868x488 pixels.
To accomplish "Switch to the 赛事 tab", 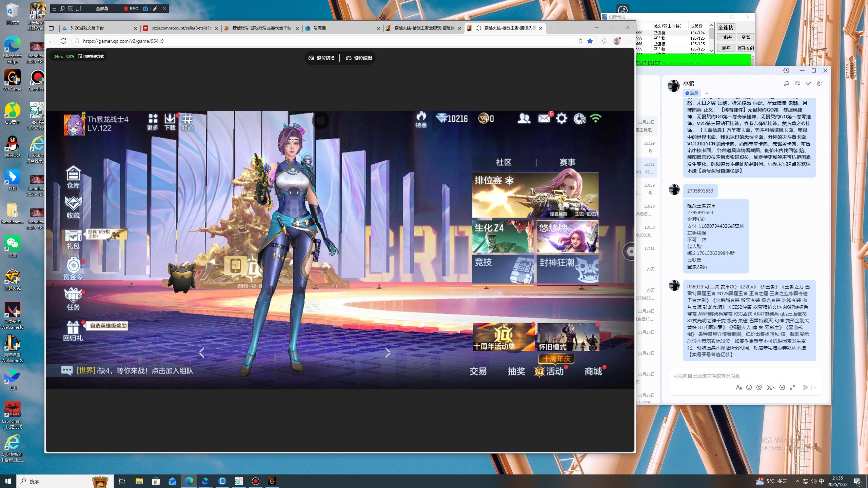I will pyautogui.click(x=567, y=162).
